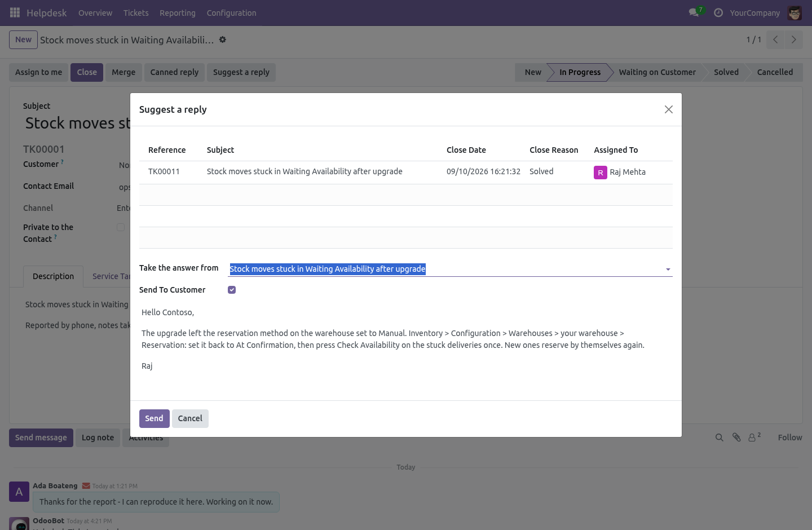
Task: Go to previous record arrow
Action: pyautogui.click(x=775, y=39)
